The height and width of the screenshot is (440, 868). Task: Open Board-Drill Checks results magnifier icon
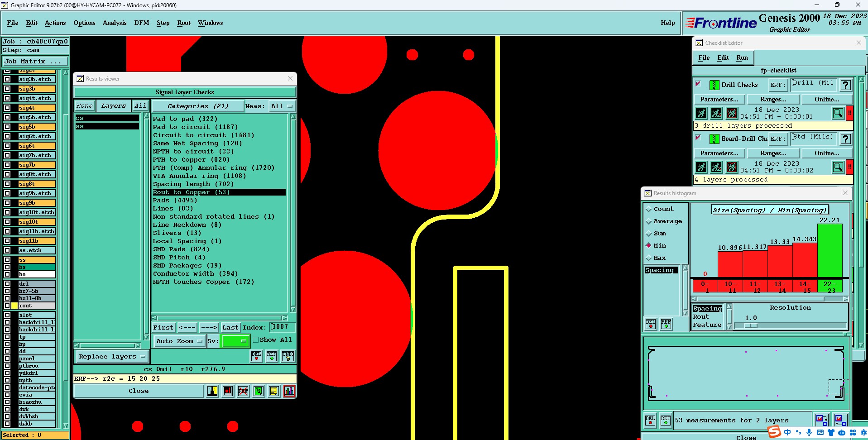coord(838,167)
